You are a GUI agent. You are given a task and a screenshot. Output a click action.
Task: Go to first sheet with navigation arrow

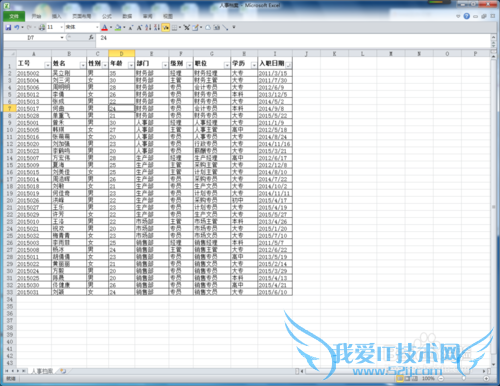coord(6,371)
